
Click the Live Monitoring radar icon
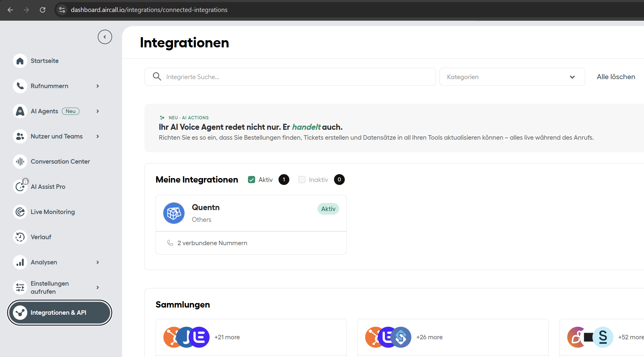click(x=20, y=212)
